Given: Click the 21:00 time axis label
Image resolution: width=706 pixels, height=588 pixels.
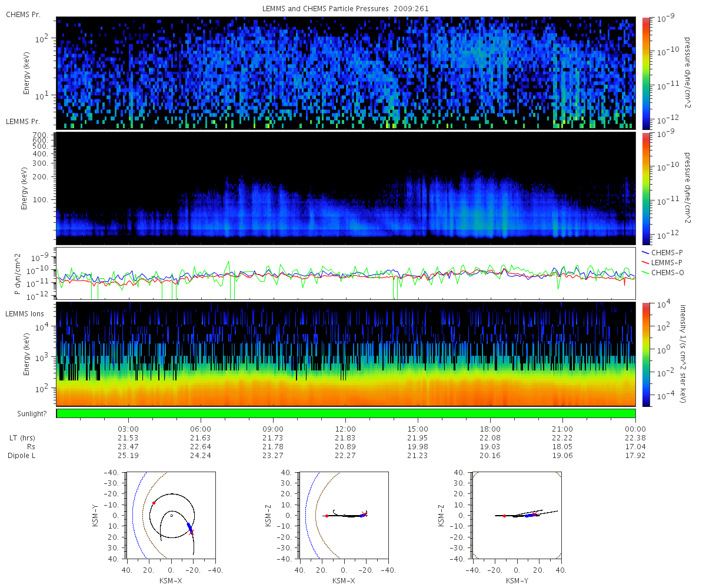Looking at the screenshot, I should 563,429.
